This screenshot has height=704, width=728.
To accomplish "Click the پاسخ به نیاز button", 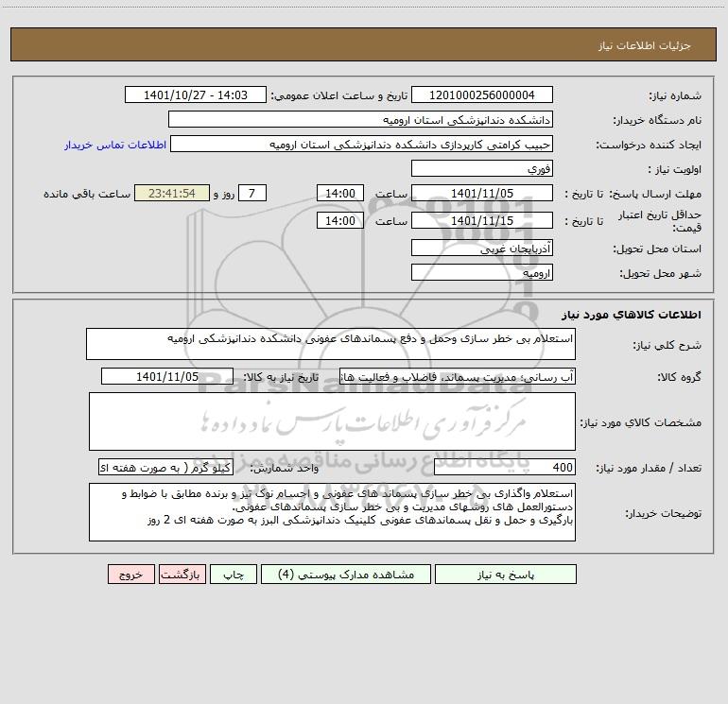I will click(506, 574).
